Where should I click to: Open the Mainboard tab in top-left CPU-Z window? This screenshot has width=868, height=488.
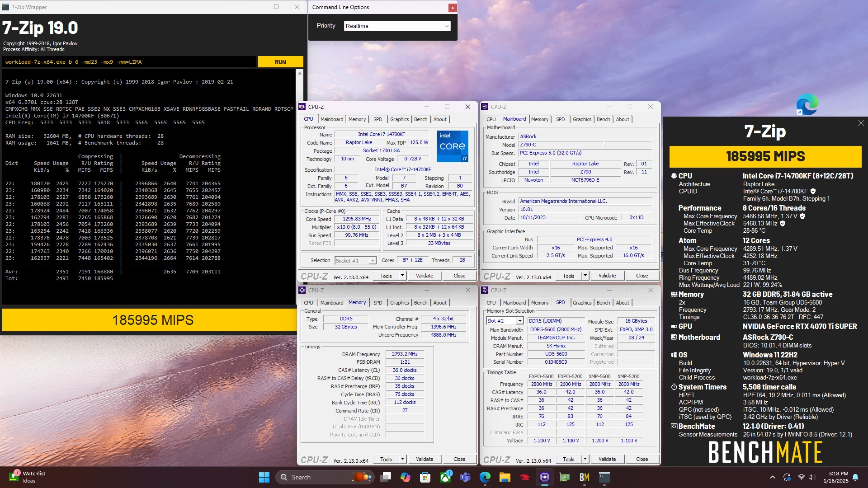coord(332,119)
